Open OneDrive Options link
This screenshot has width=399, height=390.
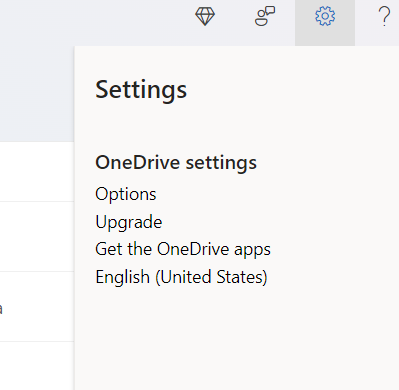click(126, 194)
